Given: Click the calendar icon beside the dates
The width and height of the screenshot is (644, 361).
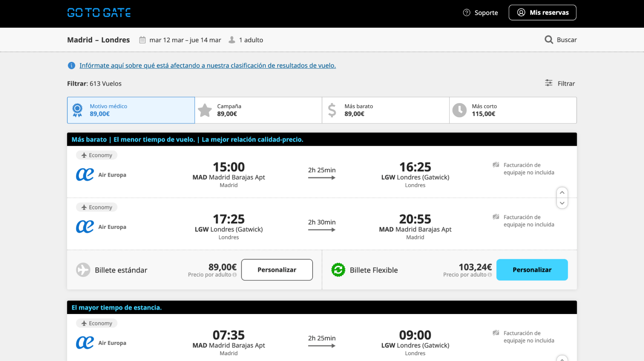Looking at the screenshot, I should click(142, 40).
